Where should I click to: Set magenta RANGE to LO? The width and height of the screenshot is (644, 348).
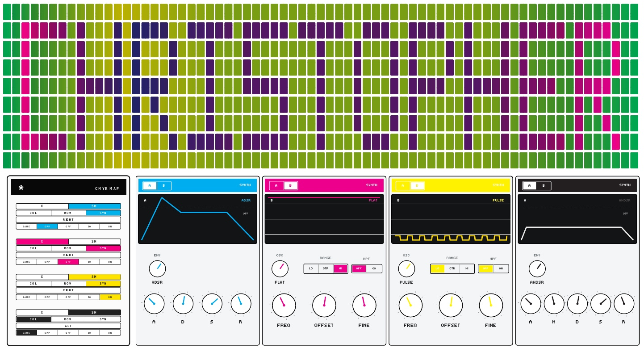311,268
